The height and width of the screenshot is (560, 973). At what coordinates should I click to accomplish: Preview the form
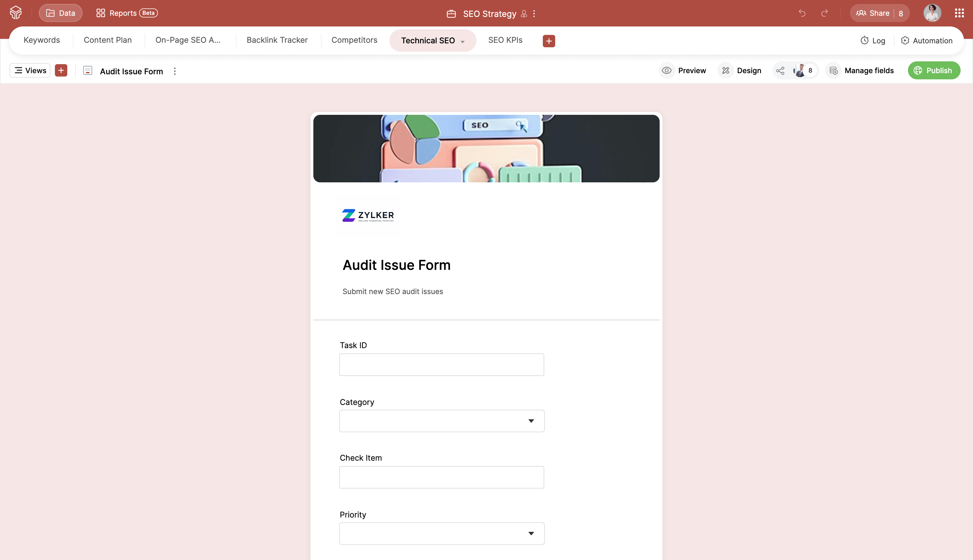pyautogui.click(x=683, y=70)
